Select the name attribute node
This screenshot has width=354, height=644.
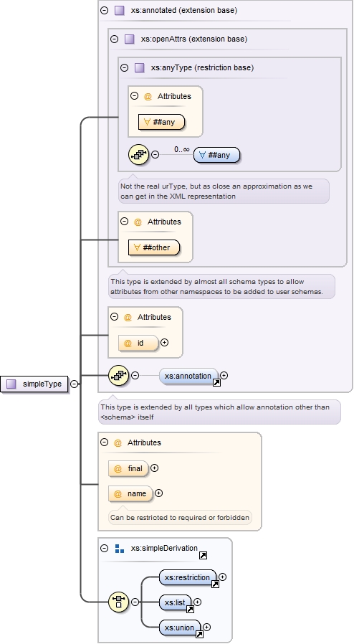tap(130, 493)
